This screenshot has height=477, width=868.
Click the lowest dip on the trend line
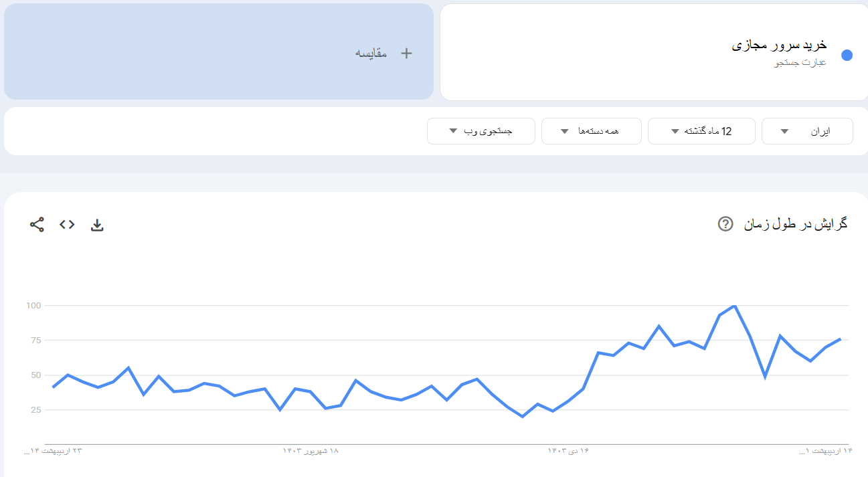522,416
